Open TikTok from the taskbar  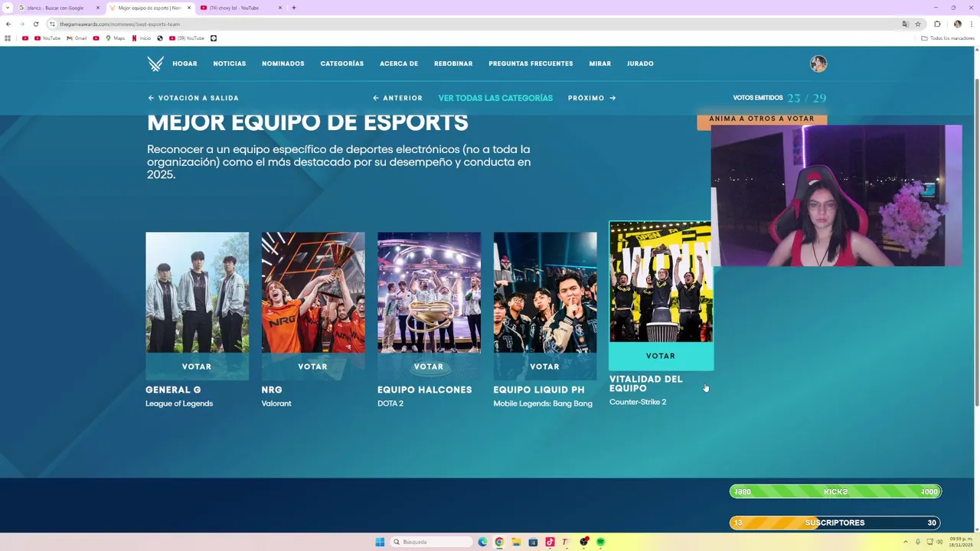550,542
